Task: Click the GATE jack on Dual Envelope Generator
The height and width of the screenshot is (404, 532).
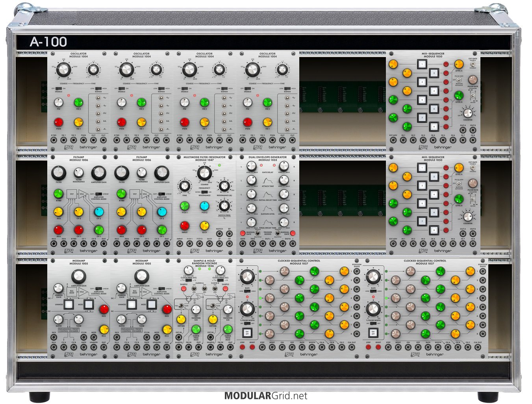Action: pos(243,244)
